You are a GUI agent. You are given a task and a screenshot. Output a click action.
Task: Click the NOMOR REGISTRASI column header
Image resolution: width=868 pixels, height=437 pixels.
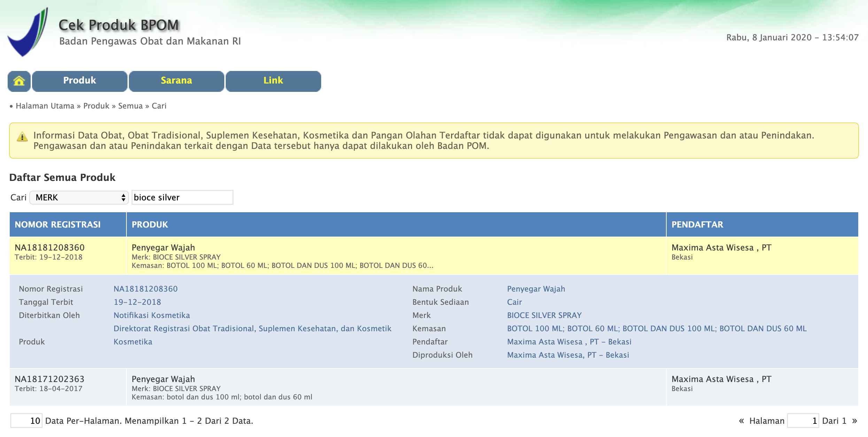coord(57,225)
